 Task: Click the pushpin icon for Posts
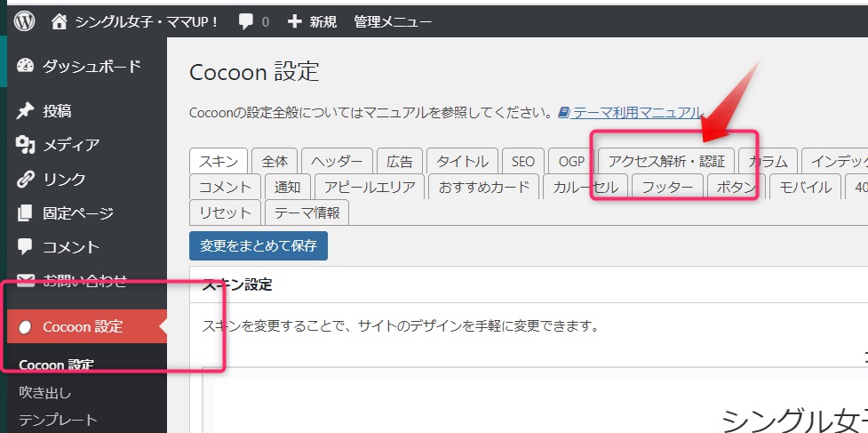pos(26,111)
